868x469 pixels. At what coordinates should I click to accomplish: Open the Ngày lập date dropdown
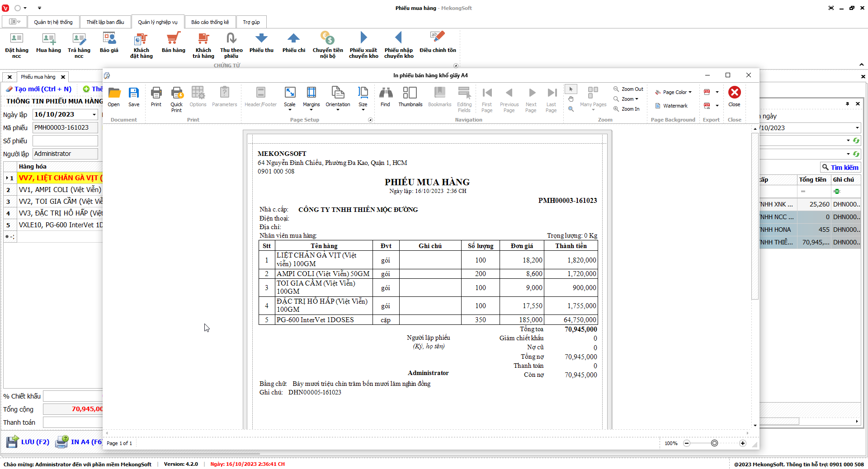[x=94, y=115]
